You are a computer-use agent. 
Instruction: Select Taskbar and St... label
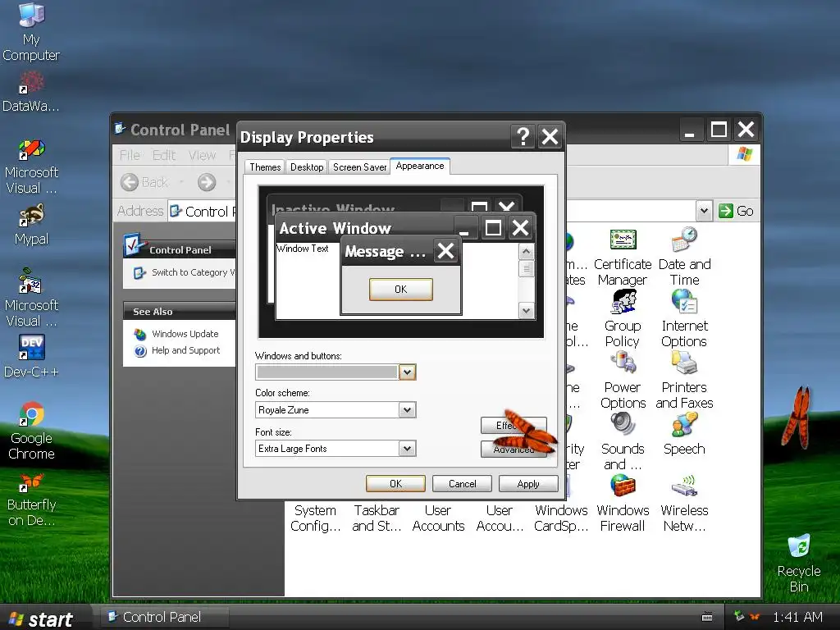point(377,518)
